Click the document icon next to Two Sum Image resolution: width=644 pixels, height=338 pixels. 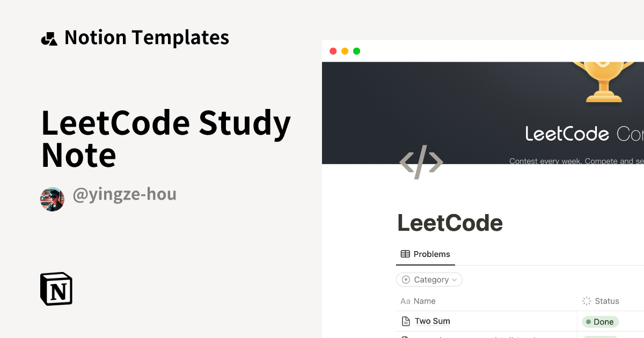[405, 320]
